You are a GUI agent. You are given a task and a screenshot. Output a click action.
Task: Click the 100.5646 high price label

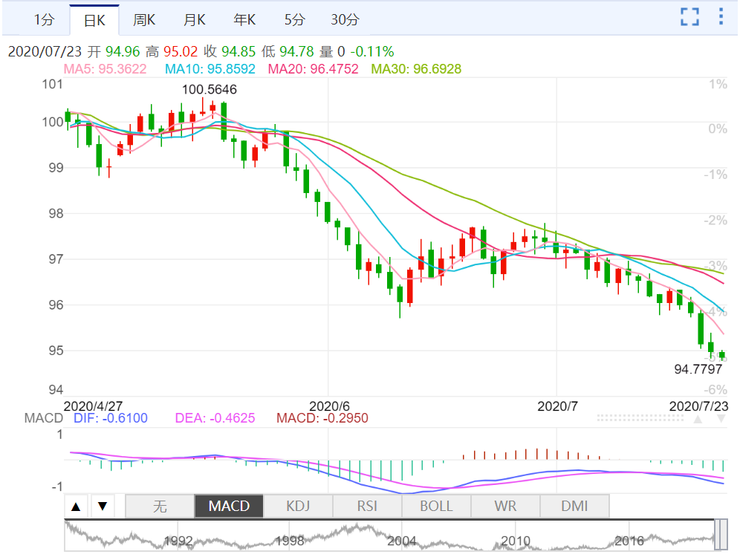click(x=210, y=90)
